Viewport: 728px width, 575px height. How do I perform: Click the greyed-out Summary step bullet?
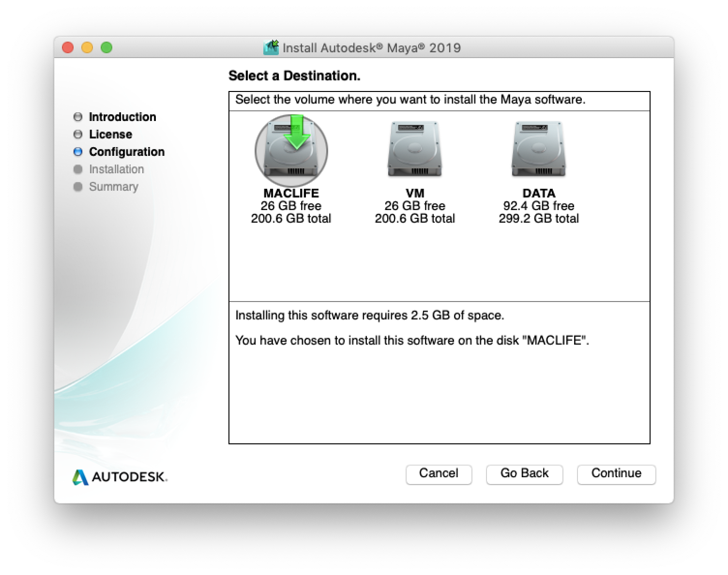click(x=78, y=187)
